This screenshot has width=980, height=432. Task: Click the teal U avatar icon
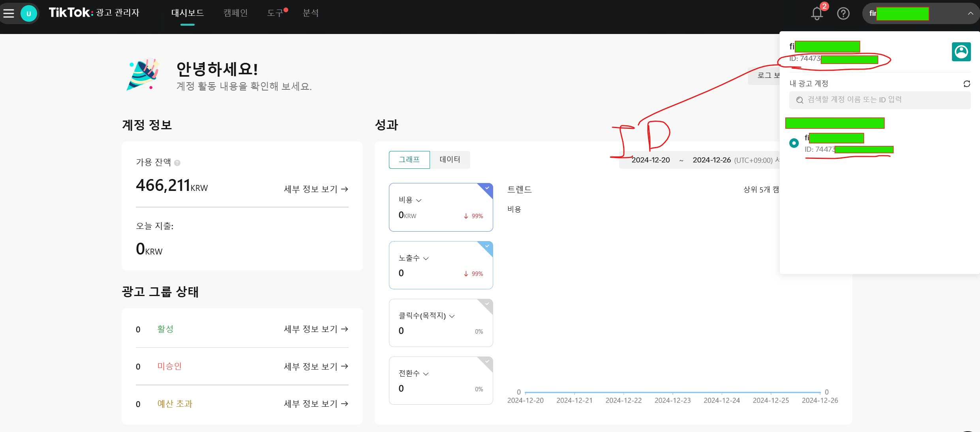point(28,13)
